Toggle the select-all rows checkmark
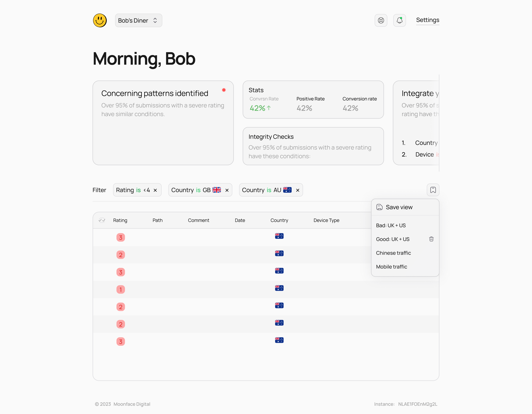 click(x=102, y=220)
